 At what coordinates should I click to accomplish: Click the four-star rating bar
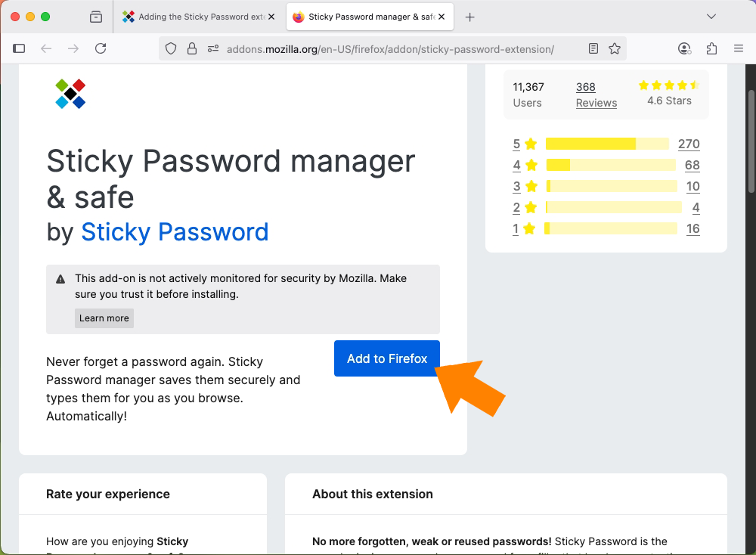click(x=611, y=165)
